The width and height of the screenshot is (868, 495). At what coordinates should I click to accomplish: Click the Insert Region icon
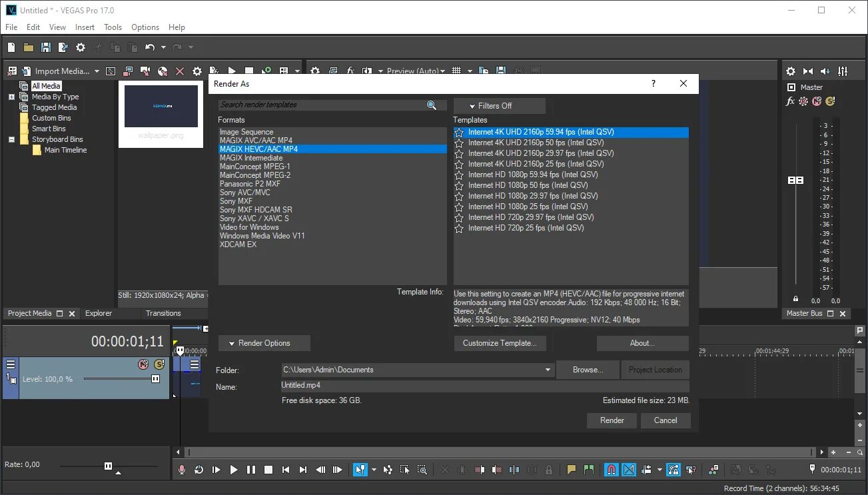tap(589, 470)
